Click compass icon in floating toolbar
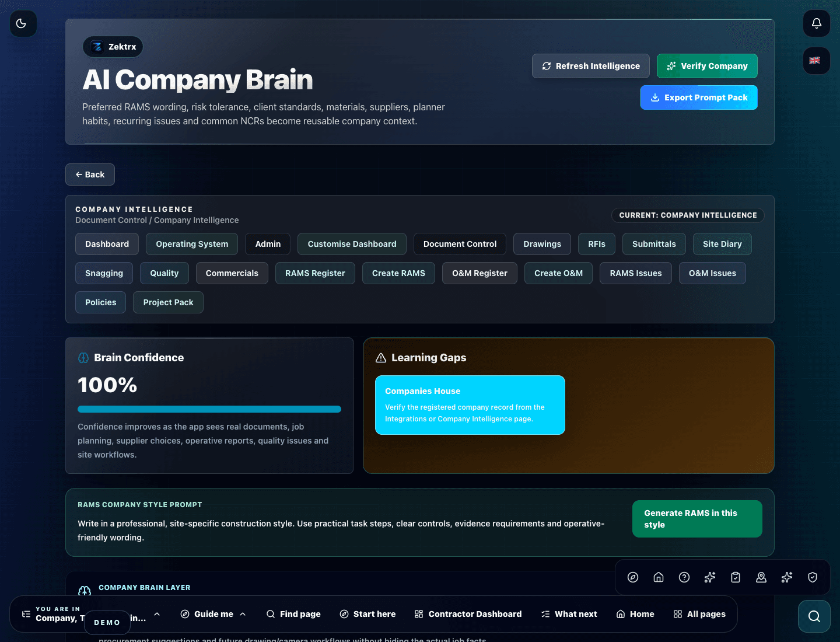This screenshot has width=840, height=642. click(633, 577)
